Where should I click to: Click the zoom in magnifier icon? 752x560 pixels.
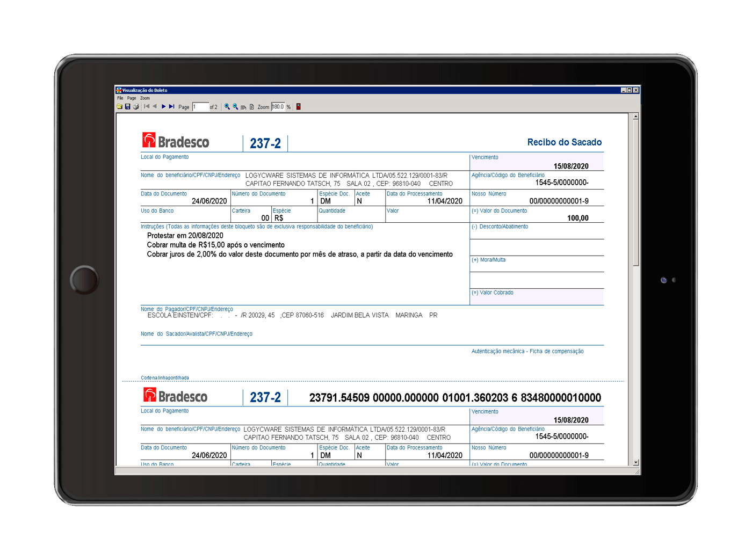coord(227,107)
